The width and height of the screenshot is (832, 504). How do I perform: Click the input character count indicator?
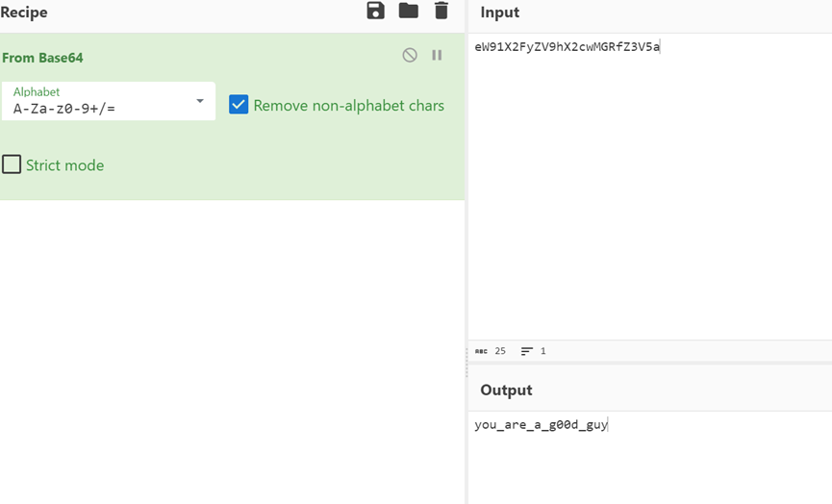click(491, 351)
